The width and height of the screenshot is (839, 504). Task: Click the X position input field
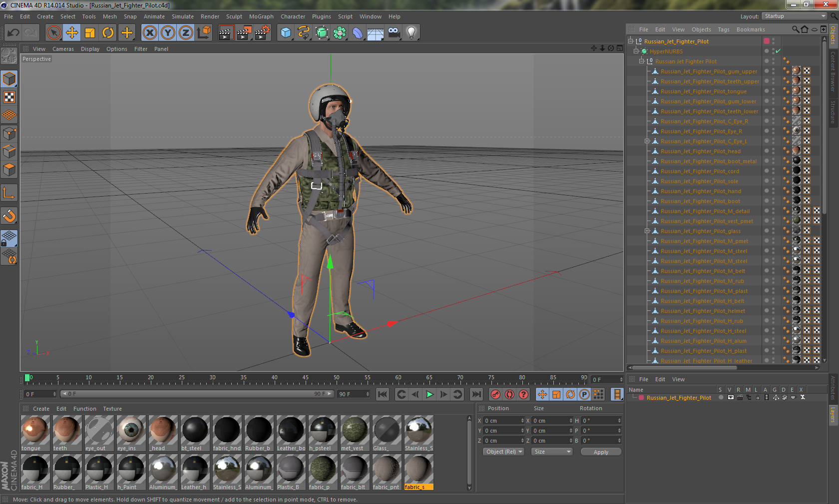click(x=504, y=421)
